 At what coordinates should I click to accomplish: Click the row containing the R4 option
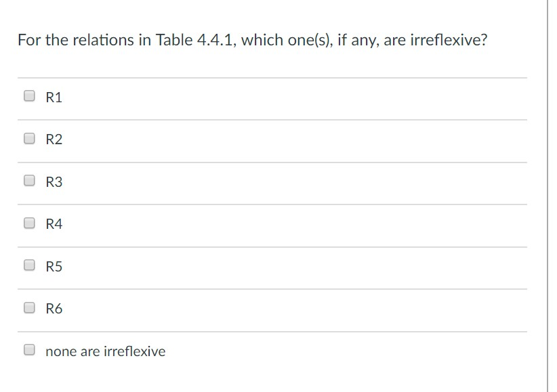(x=271, y=223)
